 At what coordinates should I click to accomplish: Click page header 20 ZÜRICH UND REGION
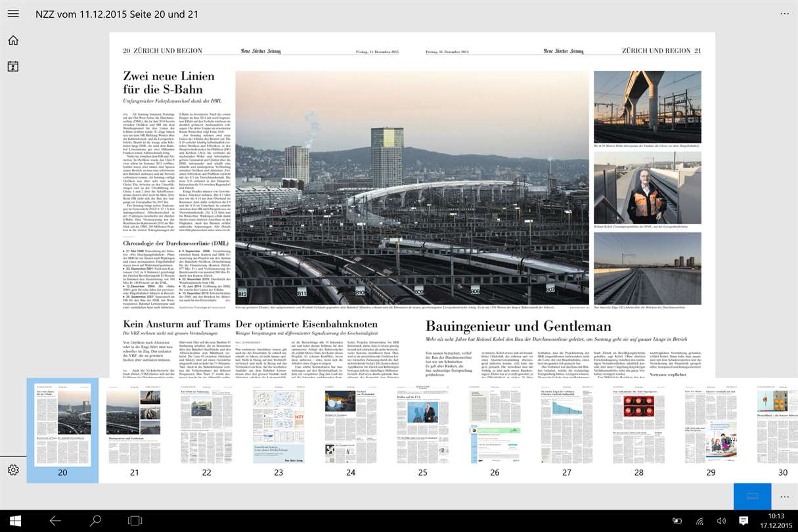(x=163, y=51)
